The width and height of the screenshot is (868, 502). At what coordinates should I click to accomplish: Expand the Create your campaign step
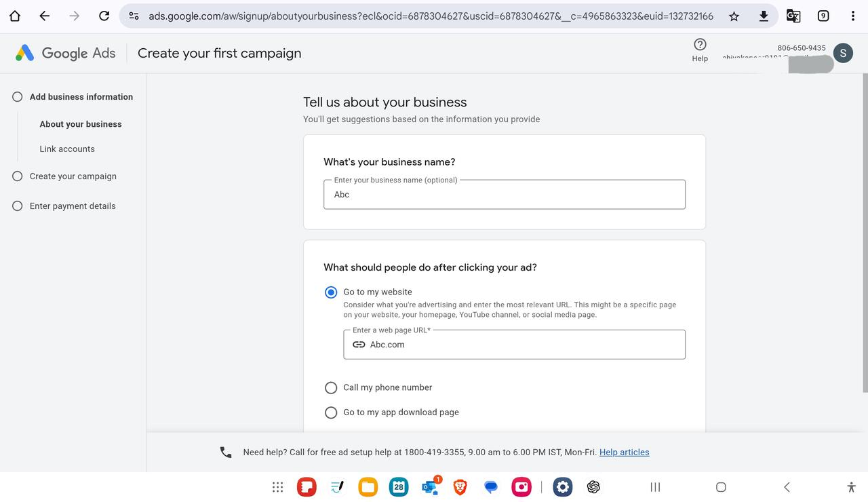pyautogui.click(x=73, y=176)
